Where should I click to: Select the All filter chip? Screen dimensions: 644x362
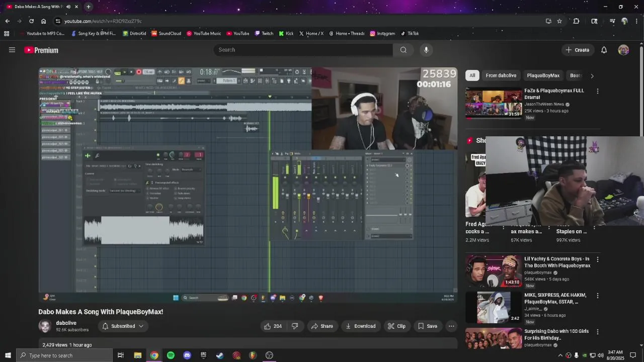tap(472, 75)
